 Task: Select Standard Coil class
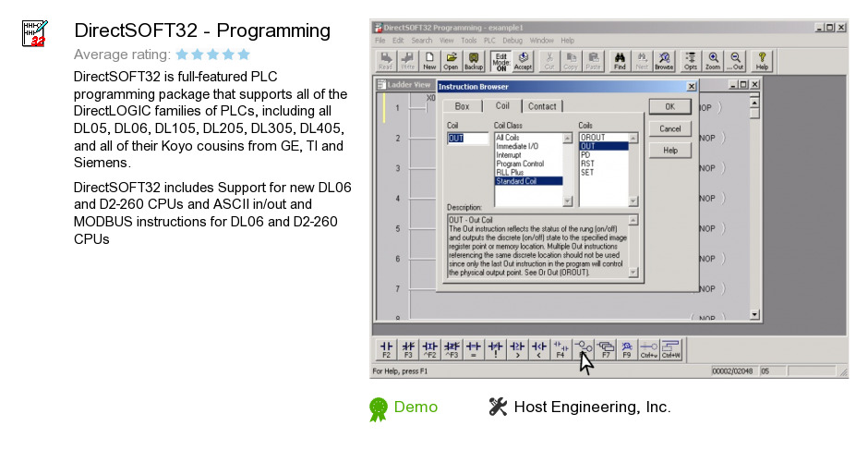pos(529,181)
